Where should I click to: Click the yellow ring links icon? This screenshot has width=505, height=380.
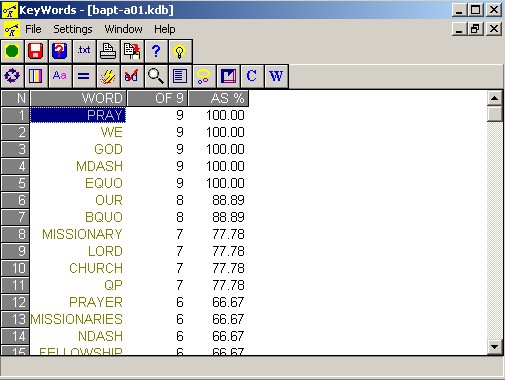tap(204, 76)
